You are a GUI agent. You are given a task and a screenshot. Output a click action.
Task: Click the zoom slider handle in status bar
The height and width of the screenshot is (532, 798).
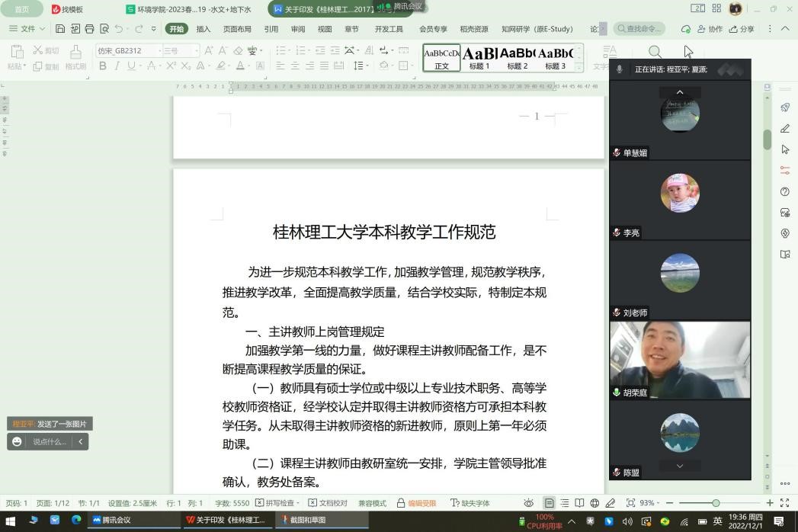click(x=716, y=503)
